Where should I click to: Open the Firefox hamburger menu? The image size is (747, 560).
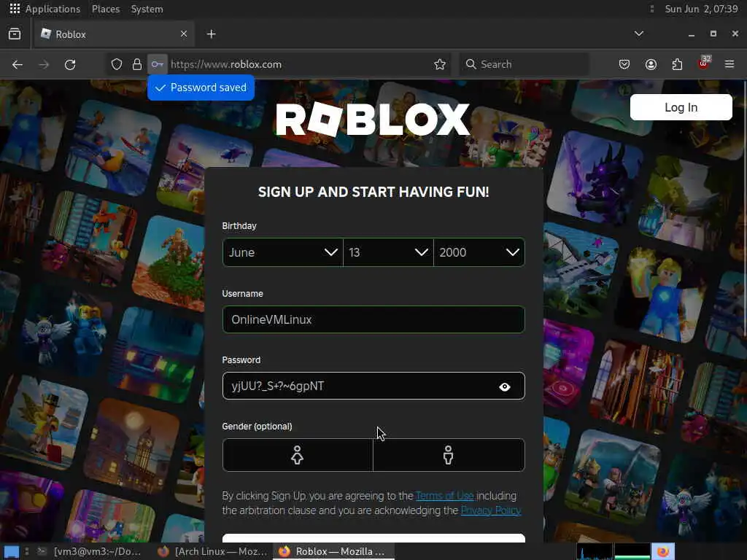[729, 64]
